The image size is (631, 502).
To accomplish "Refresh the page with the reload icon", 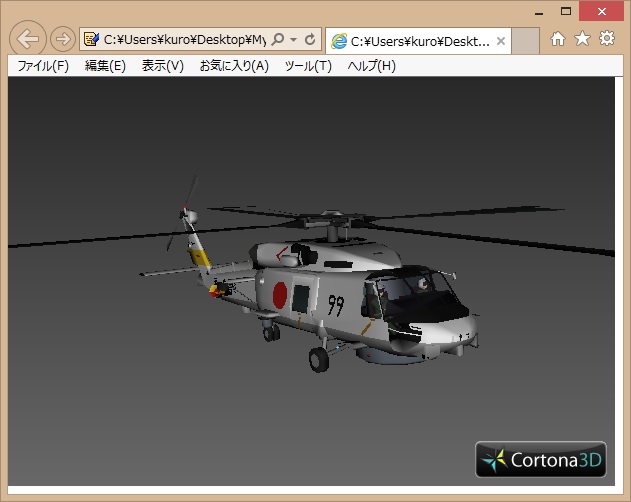I will [x=310, y=40].
